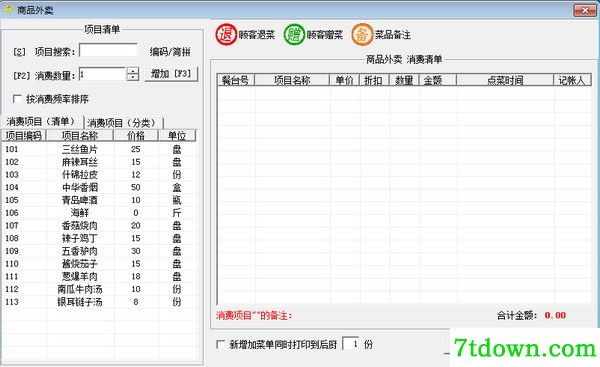Select item 香菇烧肉
Screen dimensions: 600x367
point(80,225)
